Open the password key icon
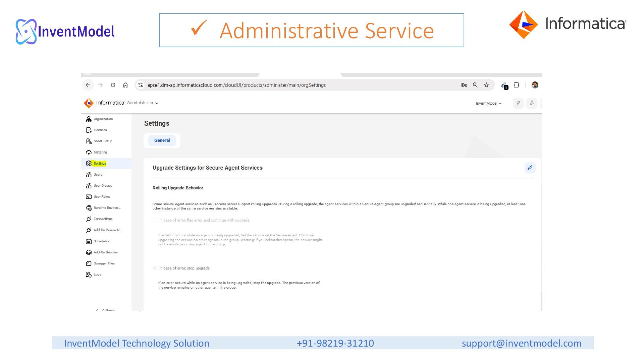The height and width of the screenshot is (362, 644). click(464, 85)
